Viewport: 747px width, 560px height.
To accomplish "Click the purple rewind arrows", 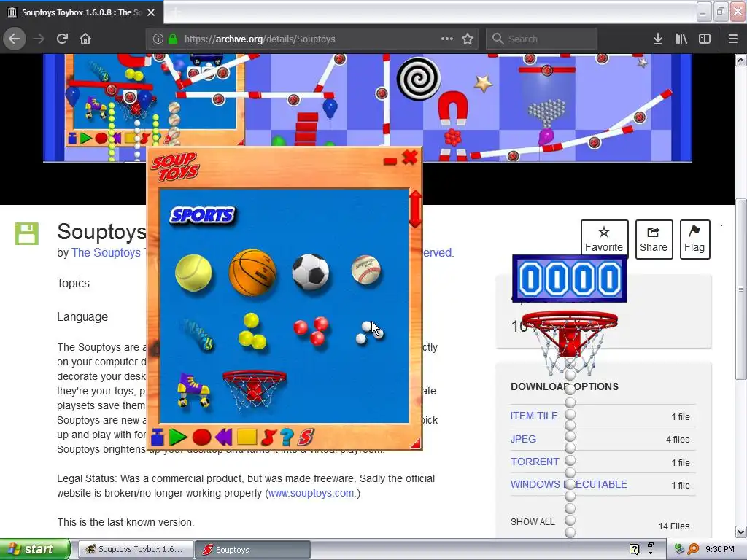I will [223, 437].
